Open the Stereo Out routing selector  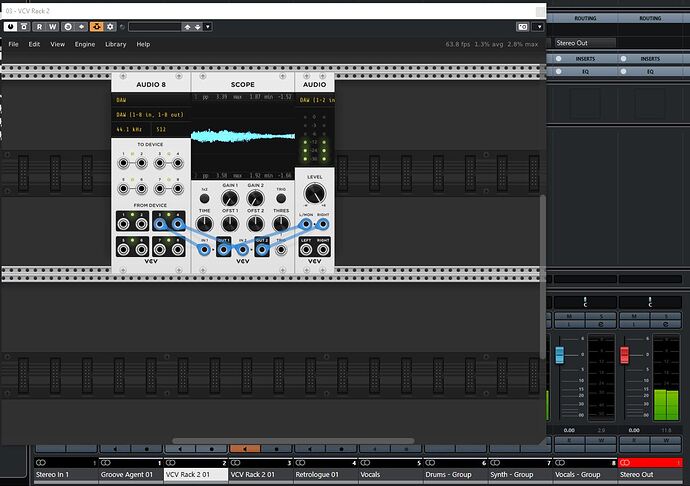(x=585, y=43)
